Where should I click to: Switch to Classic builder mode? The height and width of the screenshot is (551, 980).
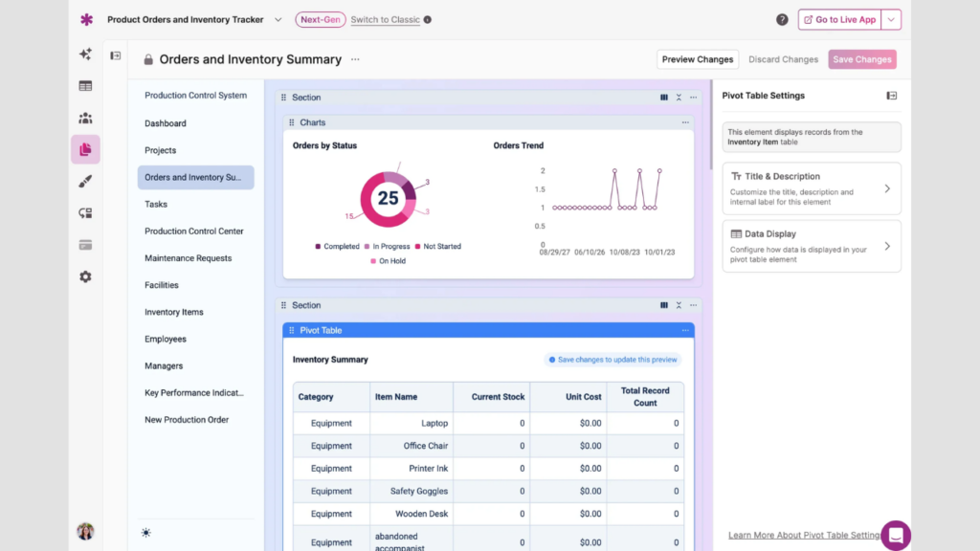(385, 19)
